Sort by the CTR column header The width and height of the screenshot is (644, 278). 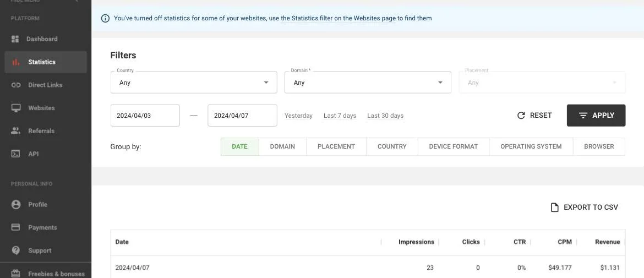pos(520,242)
